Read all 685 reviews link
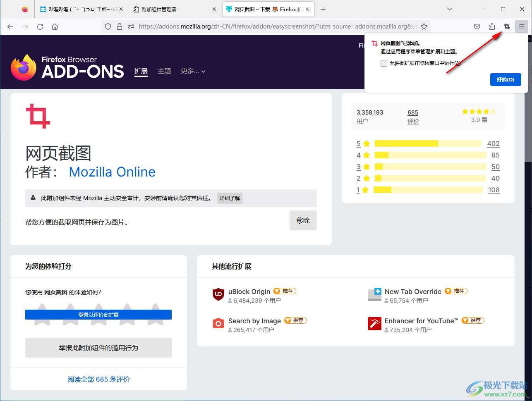This screenshot has height=401, width=532. click(x=98, y=379)
